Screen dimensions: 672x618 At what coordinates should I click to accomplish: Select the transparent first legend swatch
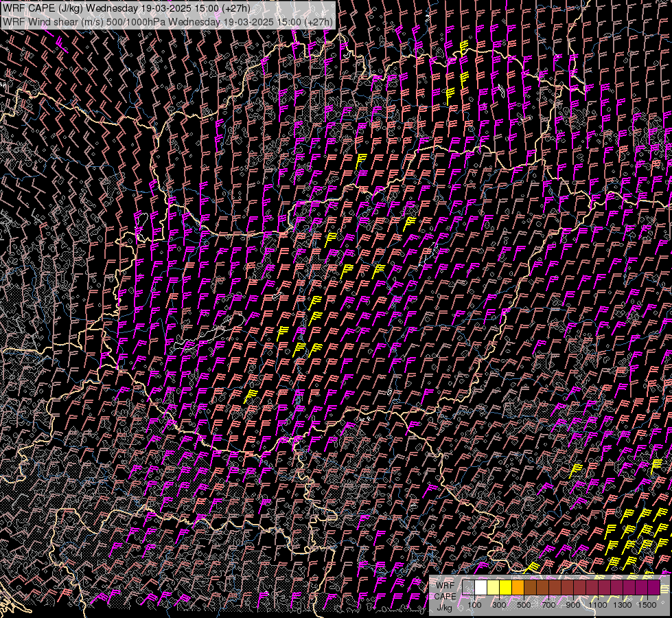(x=468, y=587)
